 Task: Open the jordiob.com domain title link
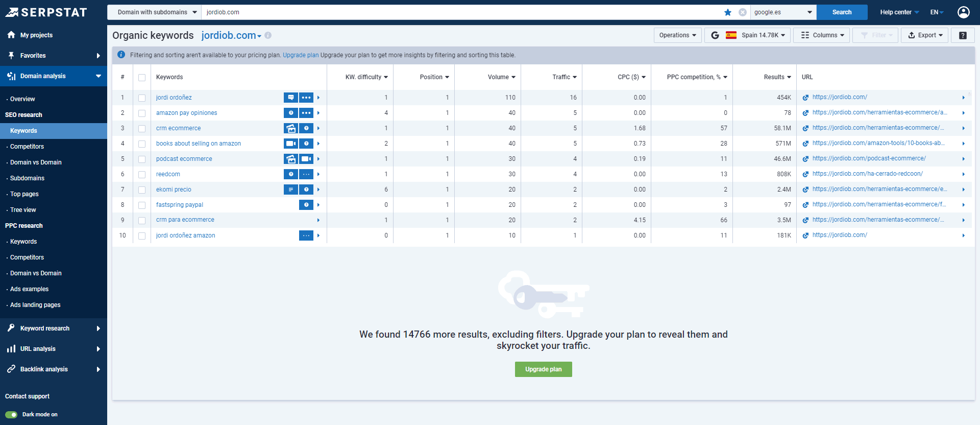231,35
